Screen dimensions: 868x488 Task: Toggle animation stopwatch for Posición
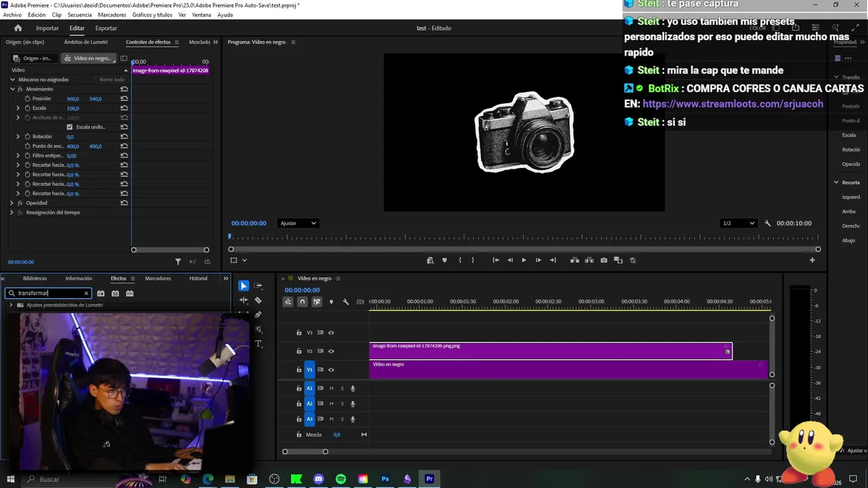coord(27,98)
